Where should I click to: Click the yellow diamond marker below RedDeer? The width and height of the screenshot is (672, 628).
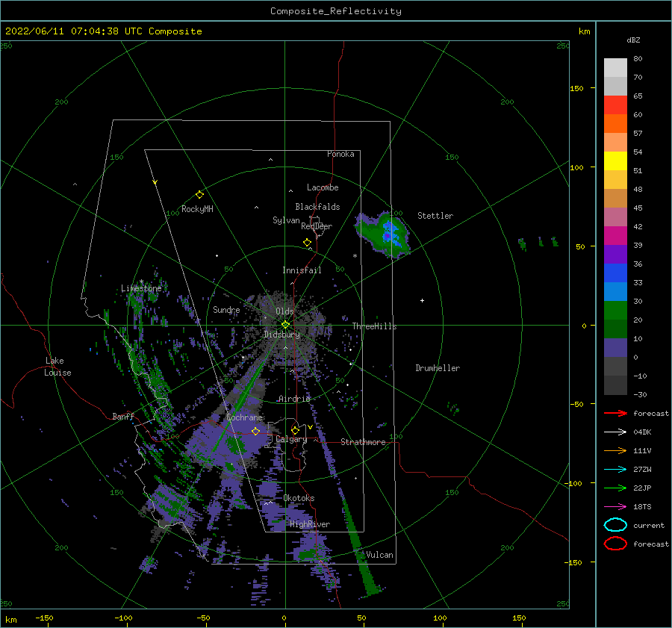[x=308, y=243]
